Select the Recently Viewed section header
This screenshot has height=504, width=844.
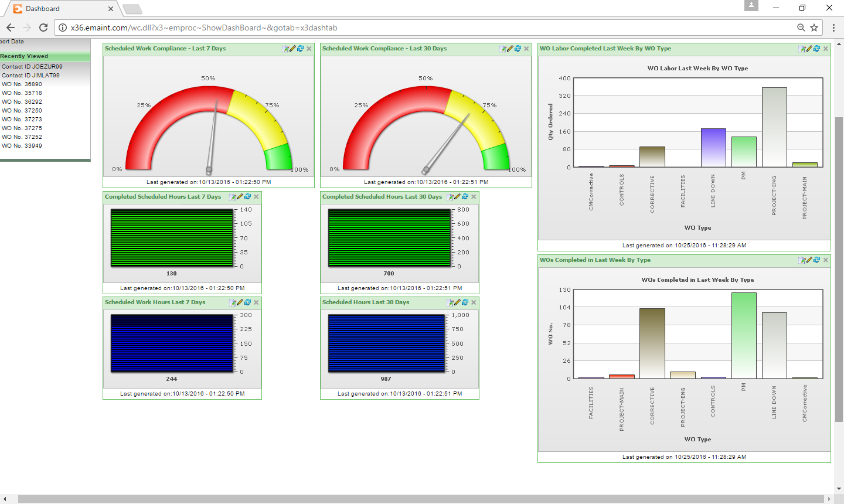[x=45, y=56]
